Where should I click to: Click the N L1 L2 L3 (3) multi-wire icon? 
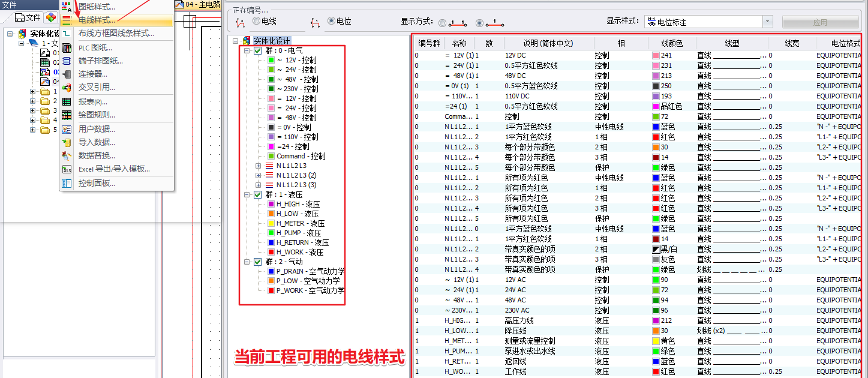tap(270, 185)
